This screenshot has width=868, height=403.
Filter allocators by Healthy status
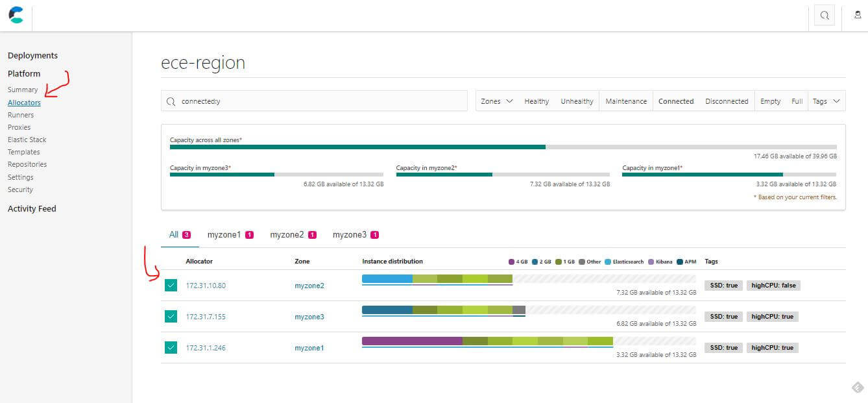pyautogui.click(x=536, y=101)
